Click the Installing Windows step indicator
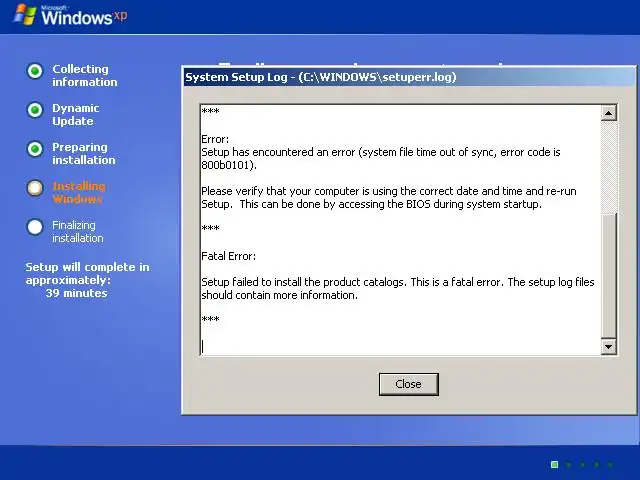The width and height of the screenshot is (640, 480). [x=35, y=188]
